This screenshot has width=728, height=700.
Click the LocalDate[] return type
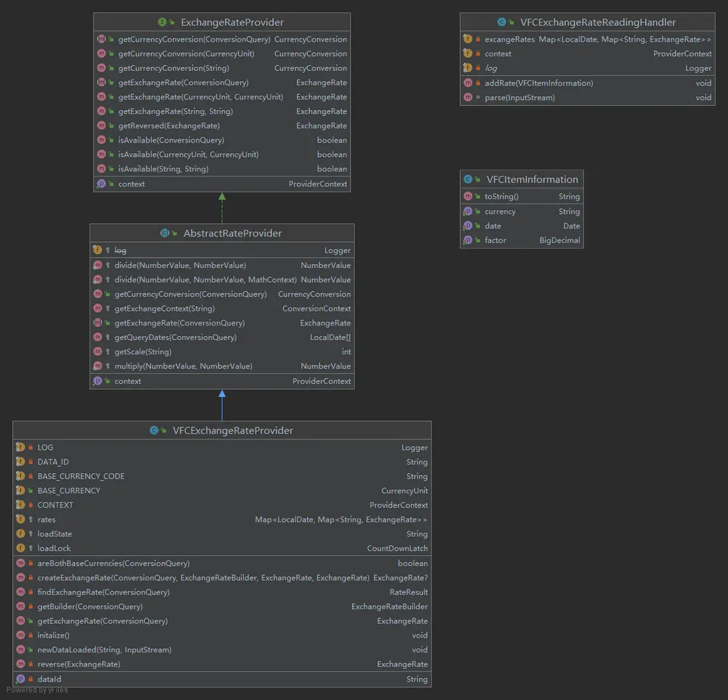click(x=330, y=337)
